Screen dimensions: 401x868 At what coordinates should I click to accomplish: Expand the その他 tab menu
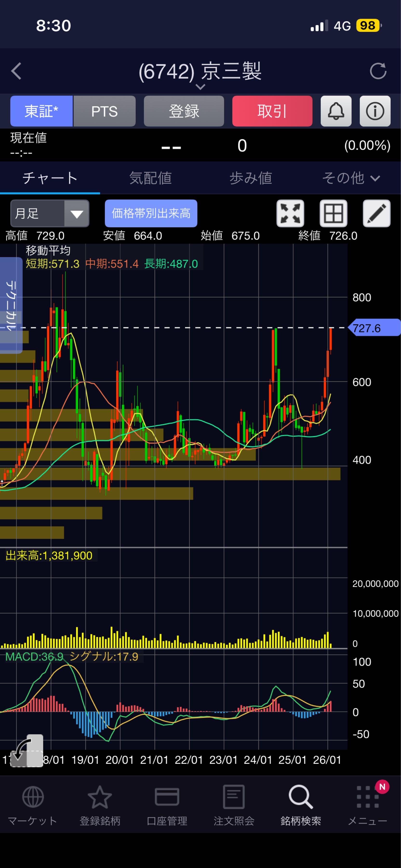tap(350, 178)
